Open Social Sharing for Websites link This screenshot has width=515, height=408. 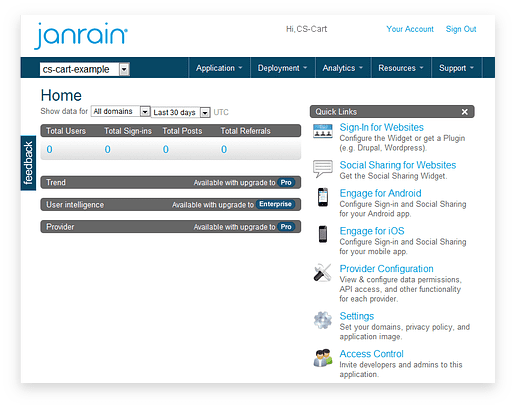coord(398,165)
